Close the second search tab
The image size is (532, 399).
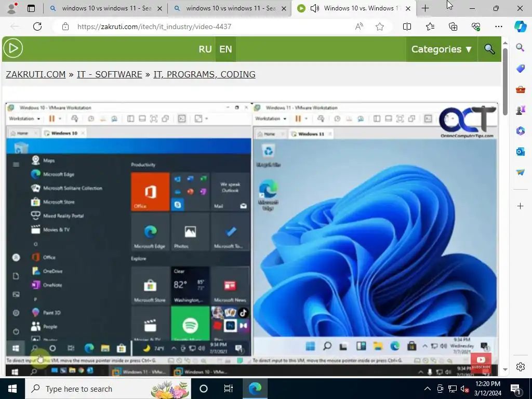coord(284,8)
